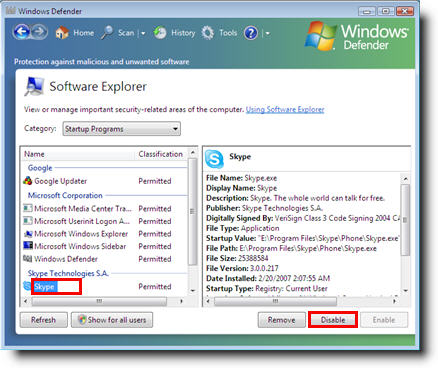This screenshot has width=438, height=368.
Task: Click the greyed Enable button
Action: pos(384,320)
